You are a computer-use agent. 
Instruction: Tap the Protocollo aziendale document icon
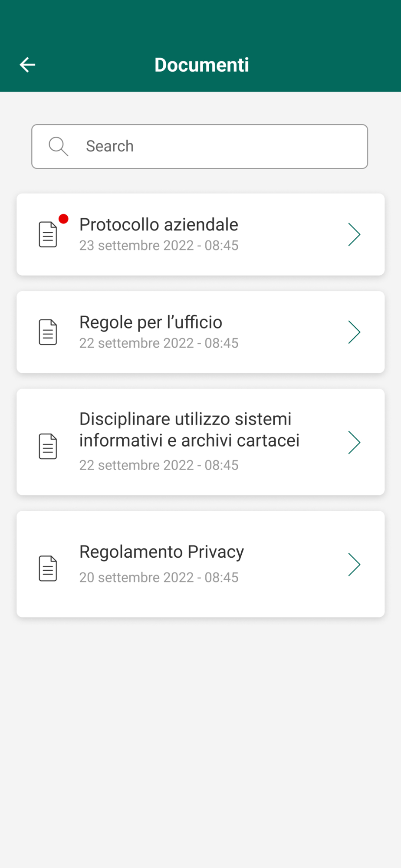[48, 234]
